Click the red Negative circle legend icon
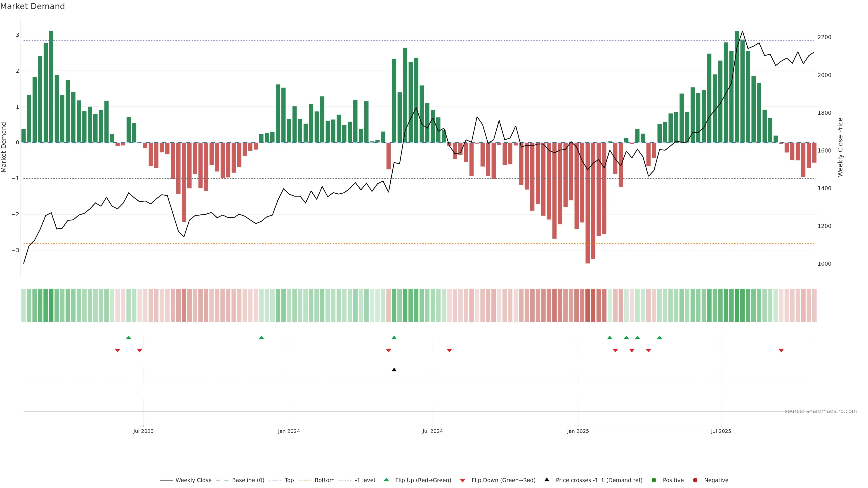This screenshot has height=488, width=868. tap(695, 480)
